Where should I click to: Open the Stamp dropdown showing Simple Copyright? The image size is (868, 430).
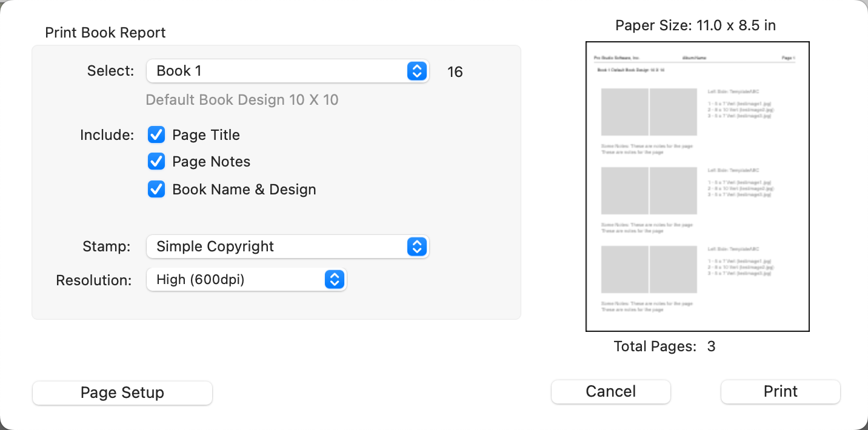279,246
